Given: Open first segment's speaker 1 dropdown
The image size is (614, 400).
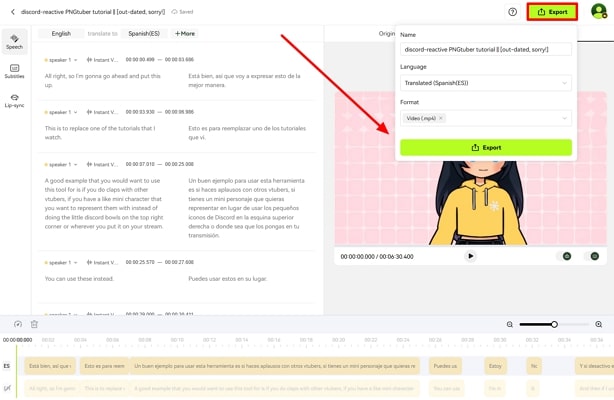Looking at the screenshot, I should click(75, 60).
